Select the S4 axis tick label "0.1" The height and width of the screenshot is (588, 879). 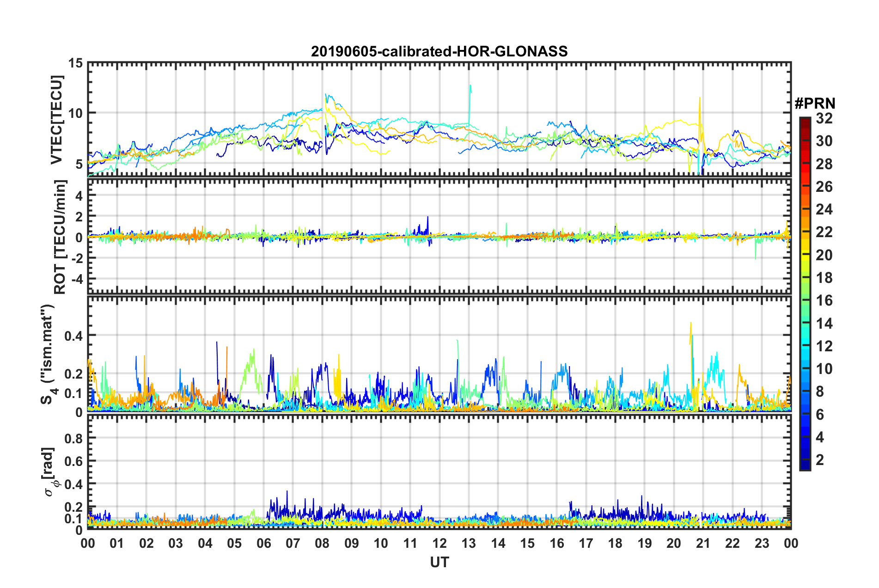coord(74,393)
